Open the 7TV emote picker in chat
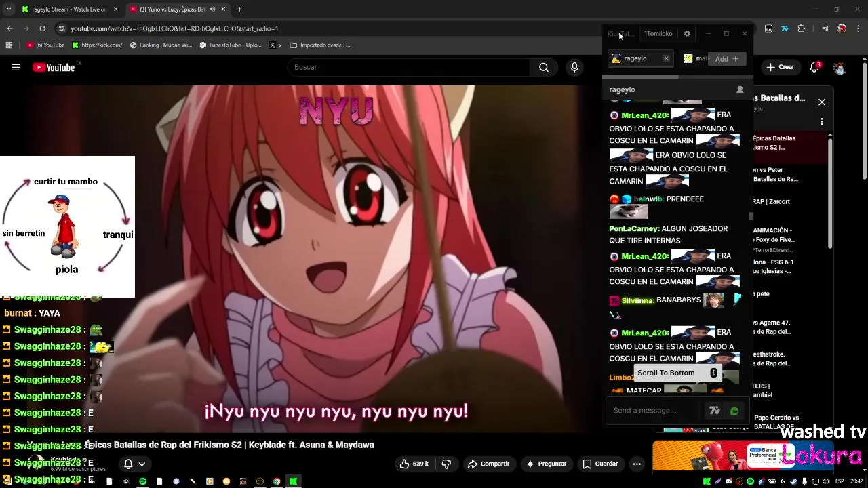Viewport: 868px width, 488px height. point(714,411)
